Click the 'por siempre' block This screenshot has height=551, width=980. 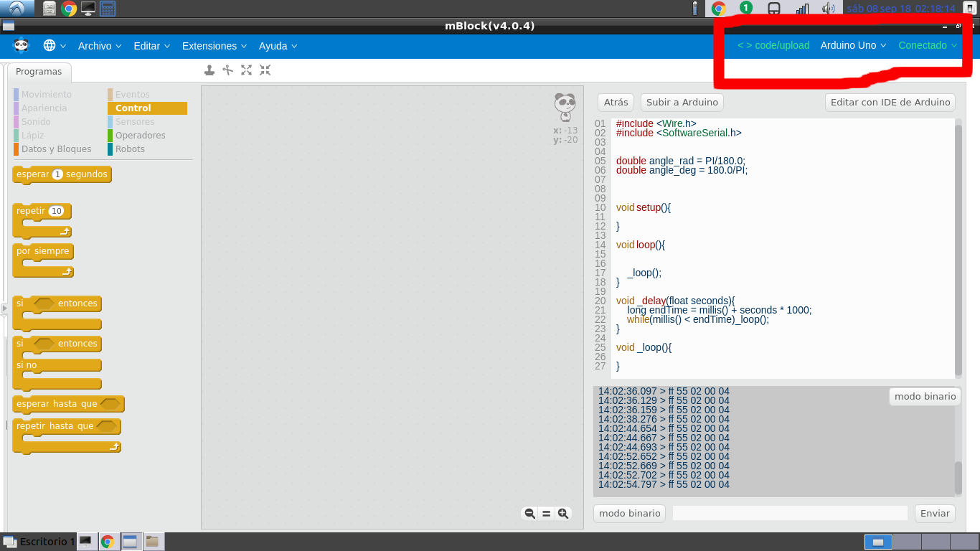pos(43,251)
